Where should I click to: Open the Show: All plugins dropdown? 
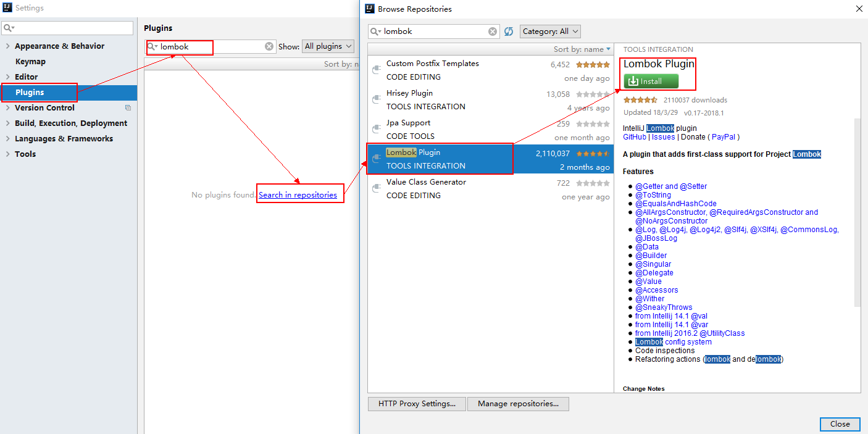point(328,46)
